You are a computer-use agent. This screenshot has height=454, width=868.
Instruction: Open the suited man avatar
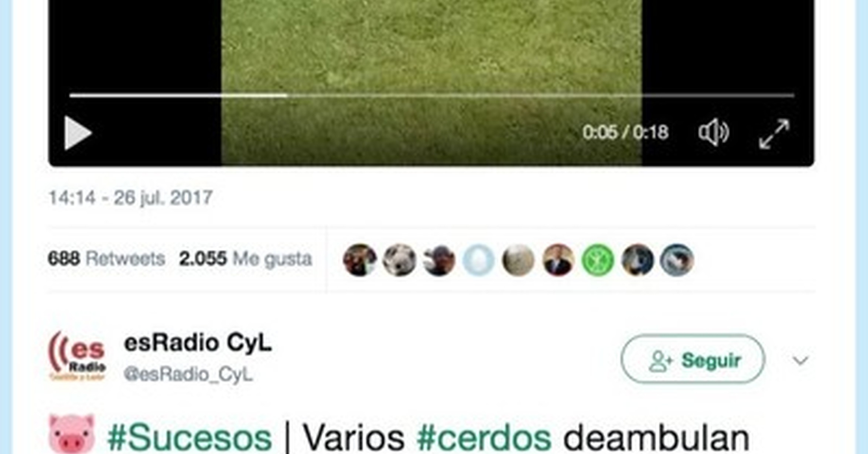(x=558, y=260)
